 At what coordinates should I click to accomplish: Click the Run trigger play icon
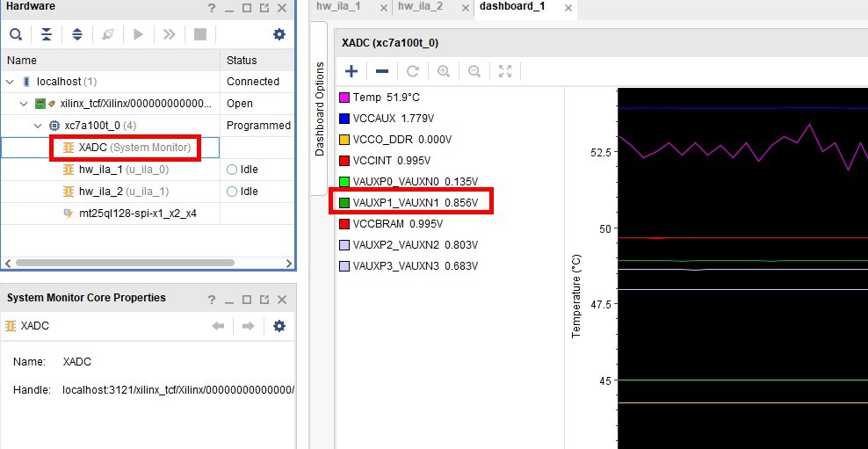(x=139, y=35)
